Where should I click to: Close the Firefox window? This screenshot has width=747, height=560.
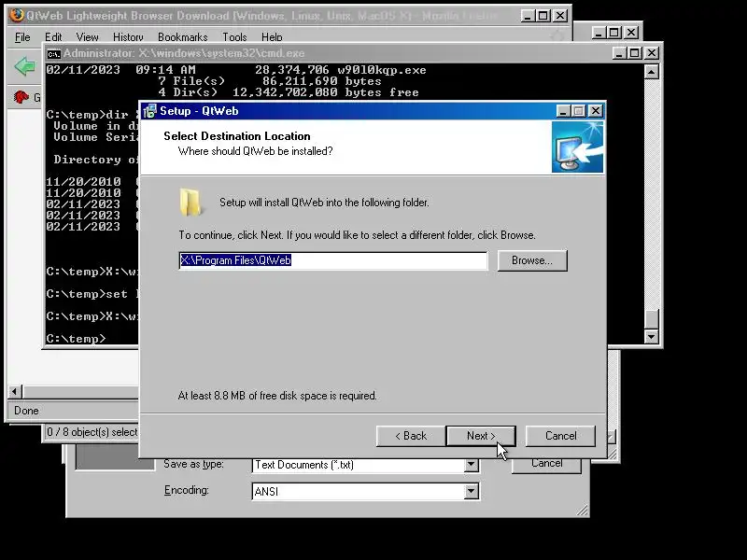pos(561,16)
